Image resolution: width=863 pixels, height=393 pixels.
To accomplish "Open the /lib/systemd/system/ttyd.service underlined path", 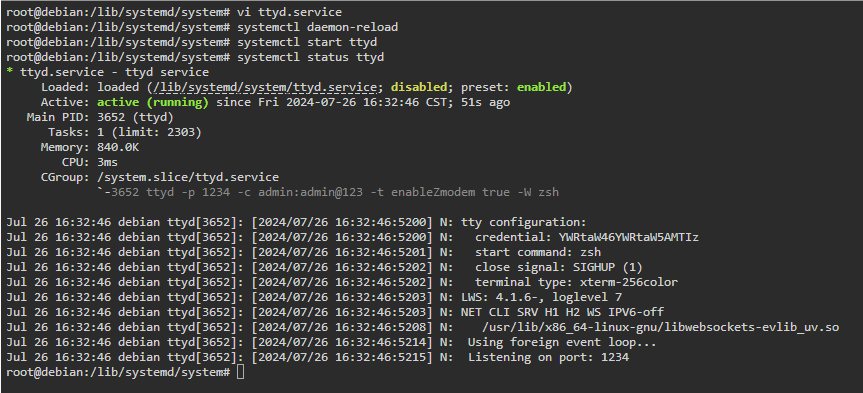I will 264,88.
